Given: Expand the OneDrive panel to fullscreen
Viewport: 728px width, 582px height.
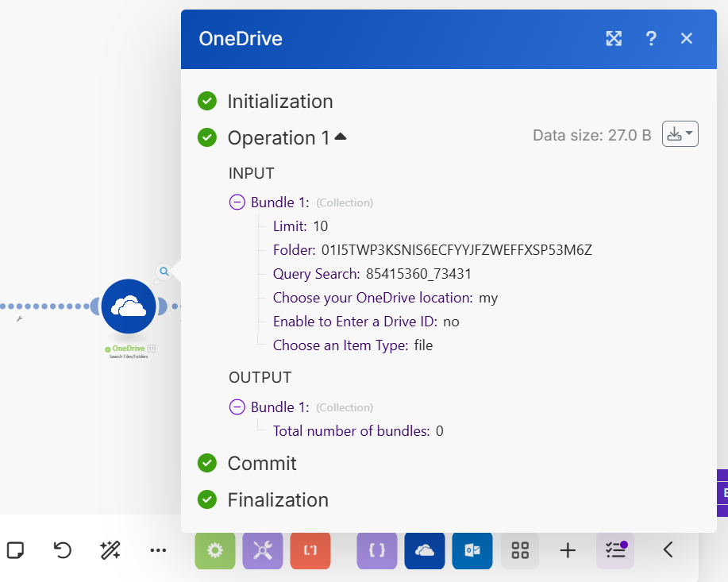Looking at the screenshot, I should 614,39.
